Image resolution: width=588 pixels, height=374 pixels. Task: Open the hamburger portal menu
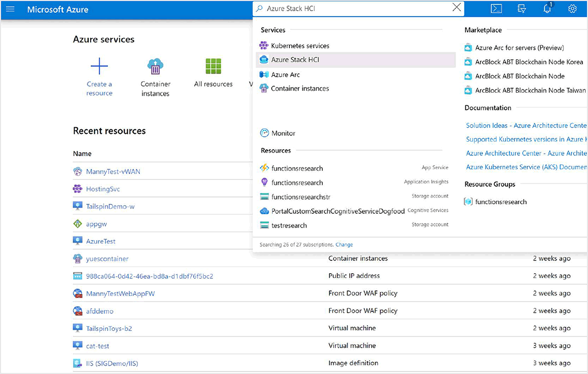(x=10, y=9)
